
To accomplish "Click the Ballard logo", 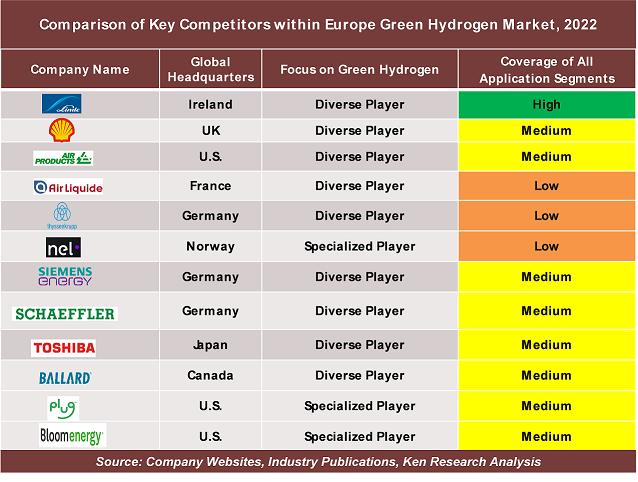I will (x=65, y=378).
